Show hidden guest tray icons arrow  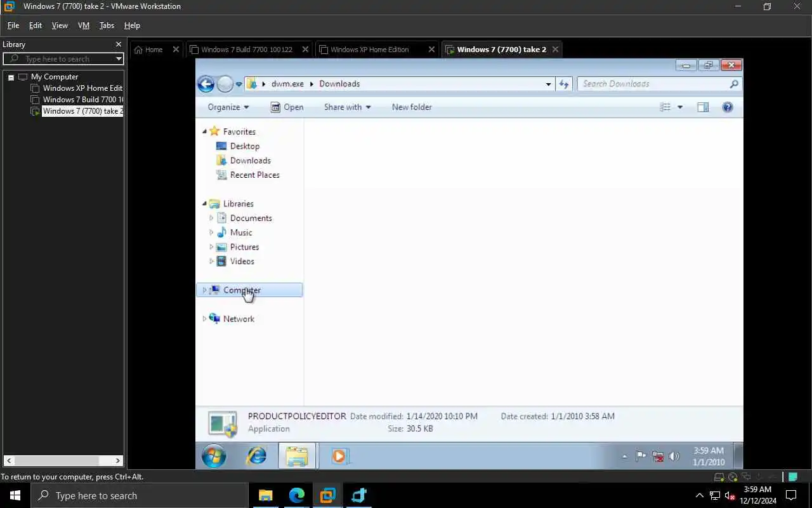624,456
